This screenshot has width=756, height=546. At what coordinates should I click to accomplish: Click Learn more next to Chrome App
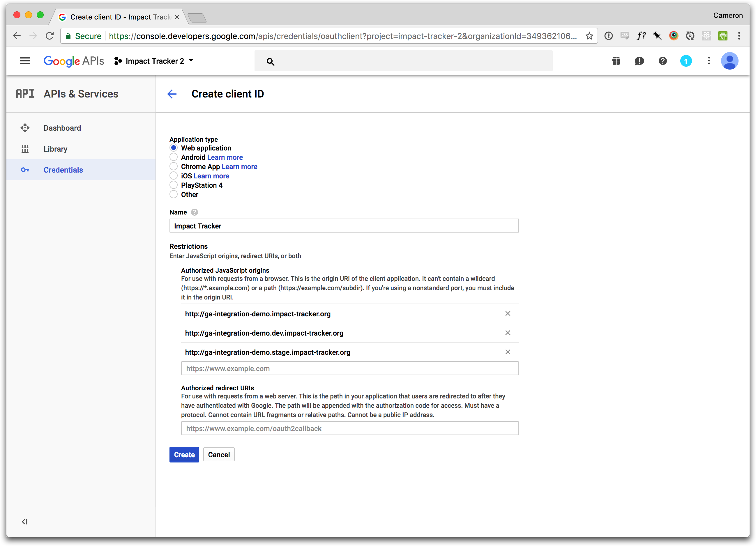click(239, 166)
